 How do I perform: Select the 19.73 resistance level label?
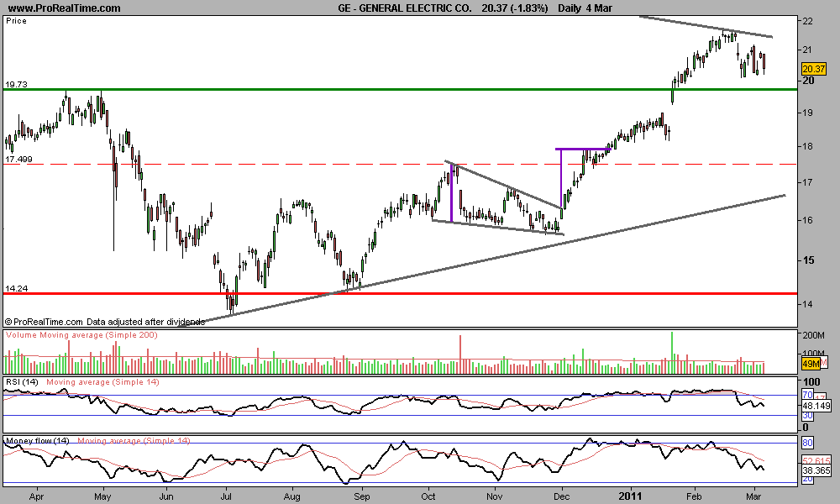coord(16,85)
